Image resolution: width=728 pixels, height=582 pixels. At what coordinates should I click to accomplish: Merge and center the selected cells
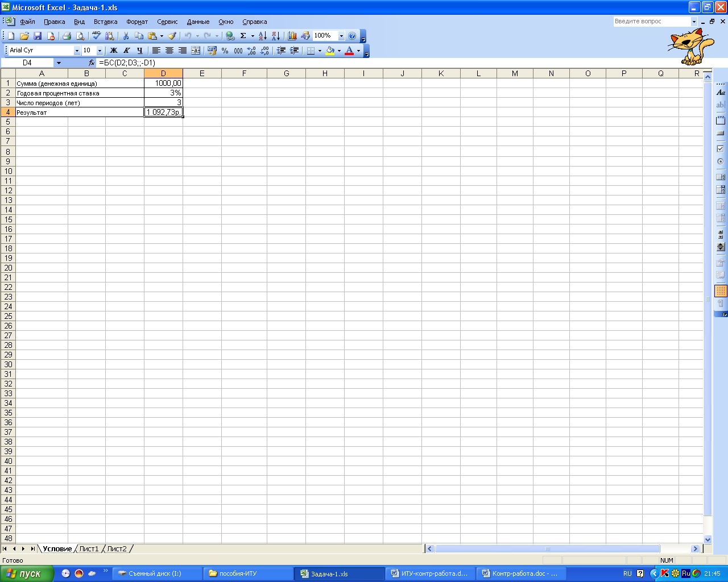(x=196, y=51)
